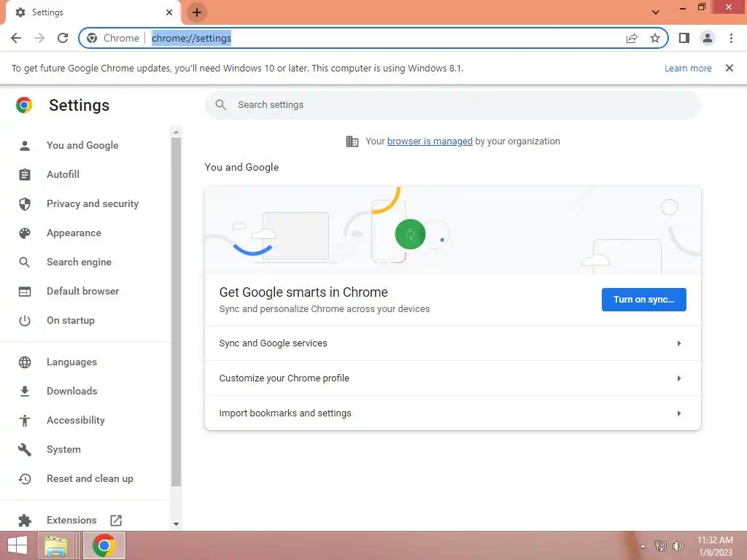Click the window icon beside Default browser
Viewport: 747px width, 560px height.
25,292
